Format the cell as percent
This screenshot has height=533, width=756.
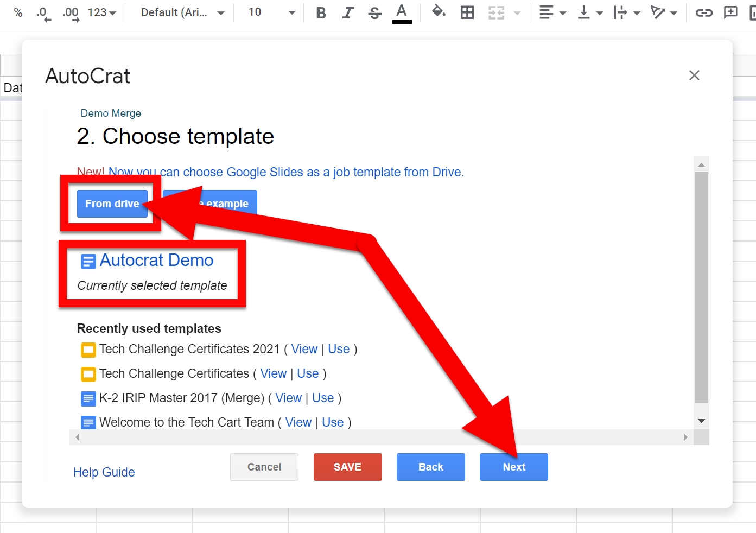coord(18,12)
